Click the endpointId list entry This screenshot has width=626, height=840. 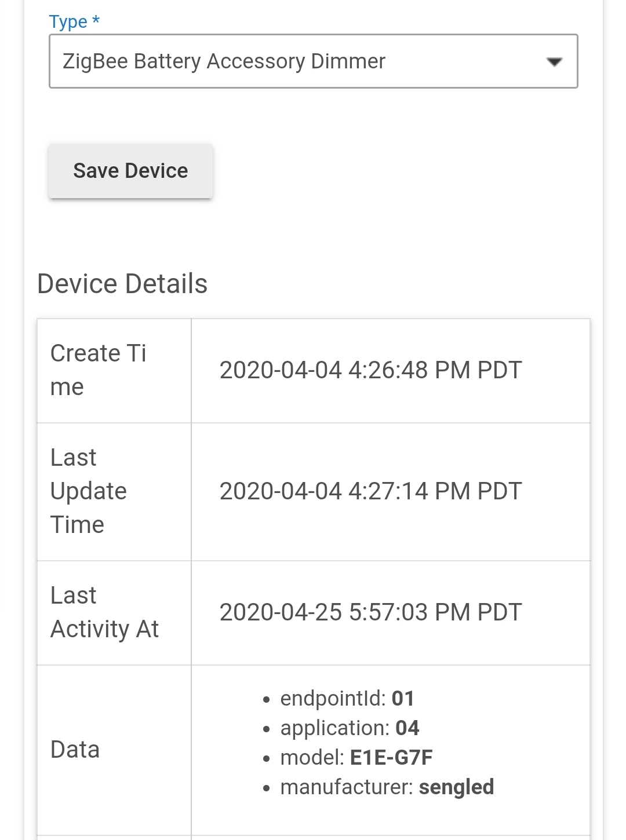347,699
